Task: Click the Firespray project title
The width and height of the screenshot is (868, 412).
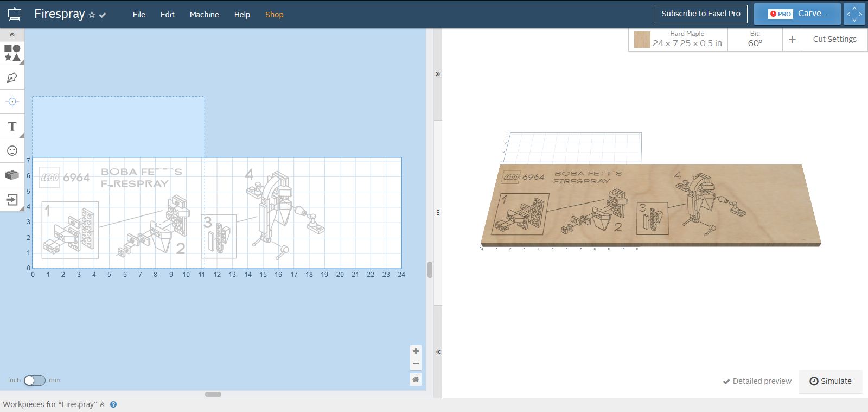Action: (59, 14)
